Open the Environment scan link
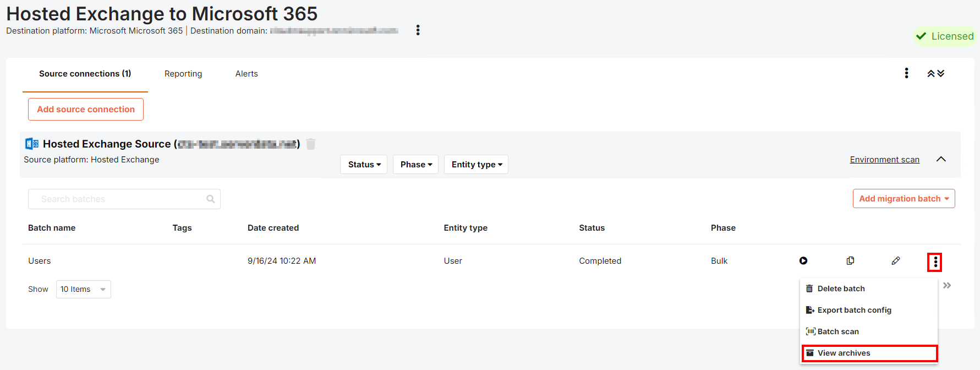Image resolution: width=980 pixels, height=370 pixels. click(884, 160)
